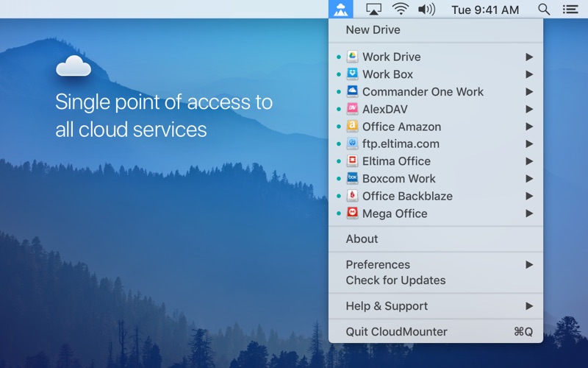The width and height of the screenshot is (588, 368).
Task: Click the green status dot for Work Drive
Action: [x=339, y=57]
